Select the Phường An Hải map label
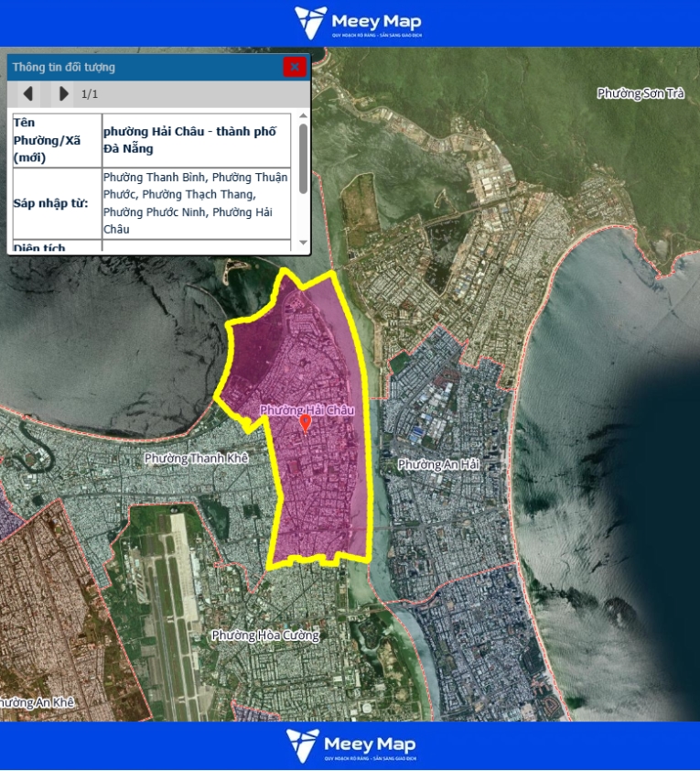Viewport: 700px width, 771px height. click(x=438, y=465)
